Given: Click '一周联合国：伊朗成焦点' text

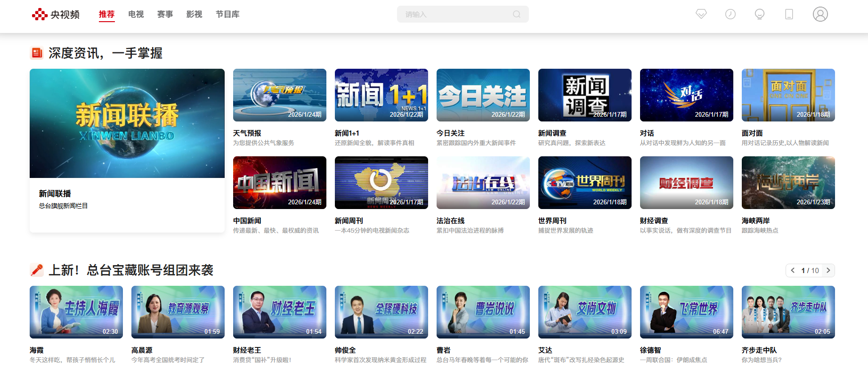Looking at the screenshot, I should tap(673, 360).
